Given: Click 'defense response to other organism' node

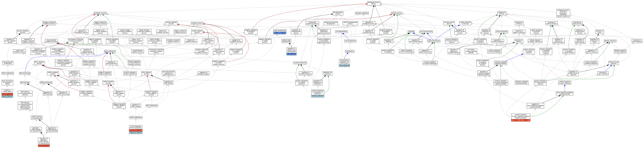Looking at the screenshot, I should click(x=620, y=51).
